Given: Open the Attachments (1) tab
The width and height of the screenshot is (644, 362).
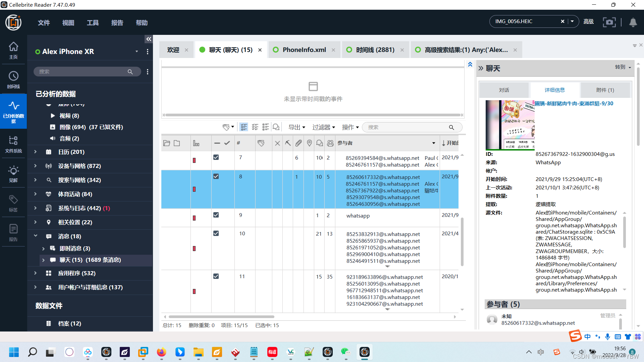Looking at the screenshot, I should pyautogui.click(x=605, y=90).
